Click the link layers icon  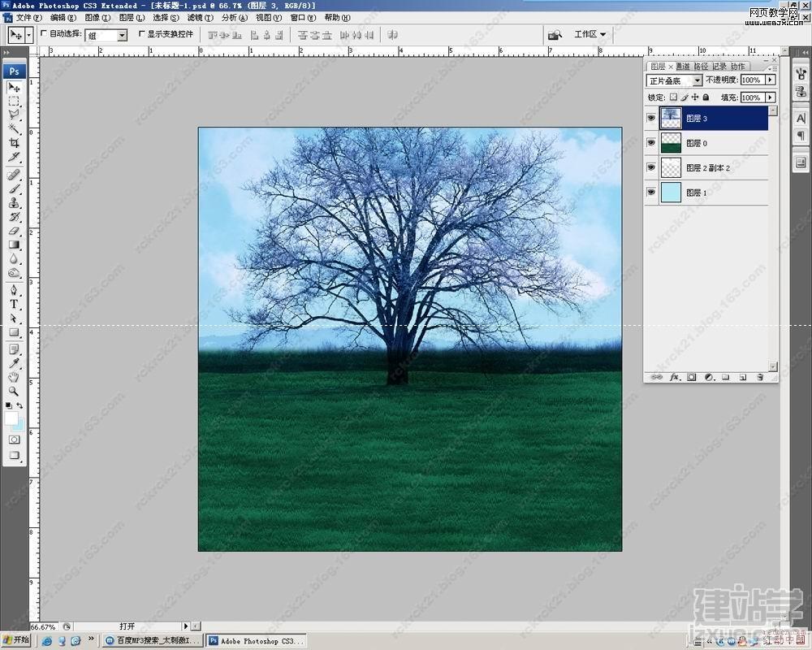657,377
